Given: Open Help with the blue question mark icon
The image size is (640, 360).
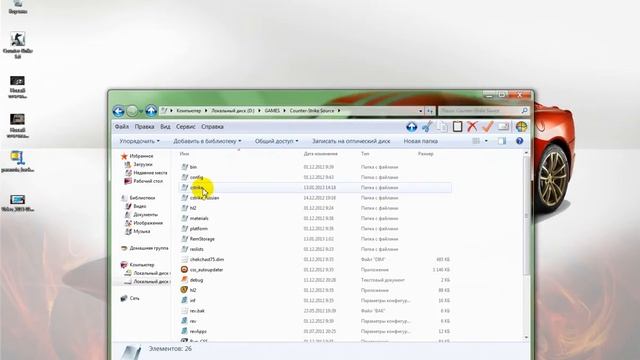Looking at the screenshot, I should (519, 141).
